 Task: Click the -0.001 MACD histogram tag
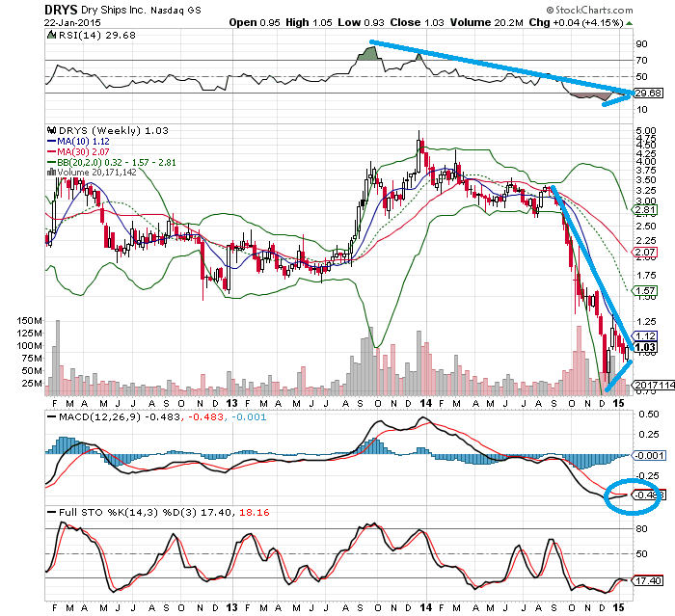pyautogui.click(x=649, y=455)
